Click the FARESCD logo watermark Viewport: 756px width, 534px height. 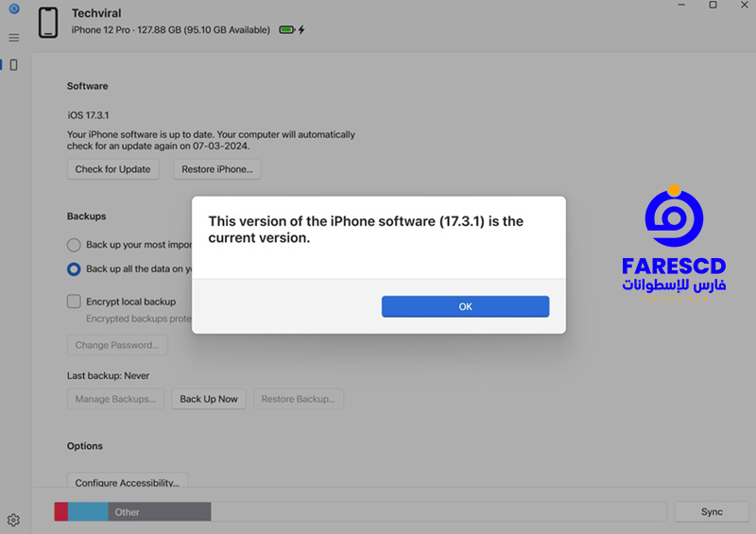point(674,244)
